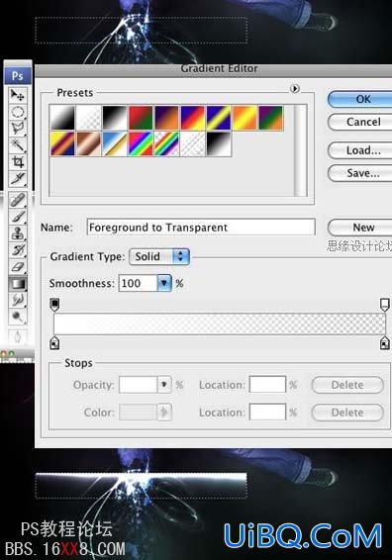
Task: Click the Load... button
Action: coord(361,150)
